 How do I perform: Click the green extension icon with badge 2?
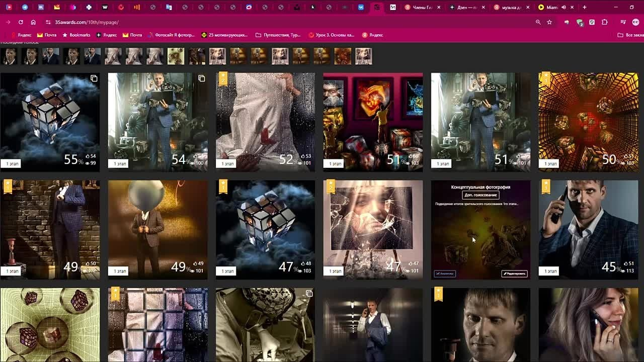(580, 22)
